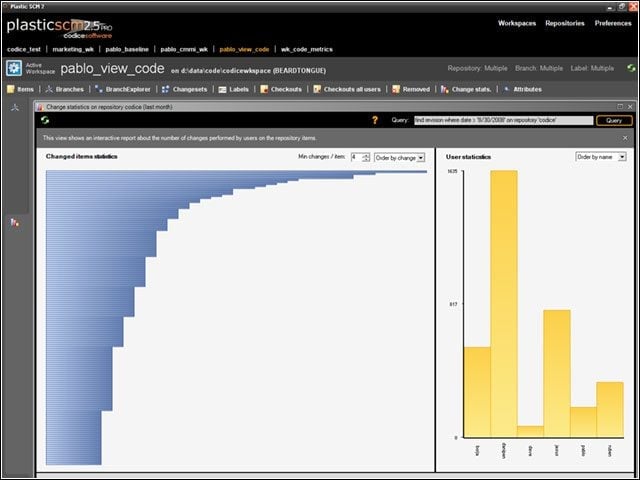Maximize the Change statistics panel
The width and height of the screenshot is (640, 480).
coord(620,107)
